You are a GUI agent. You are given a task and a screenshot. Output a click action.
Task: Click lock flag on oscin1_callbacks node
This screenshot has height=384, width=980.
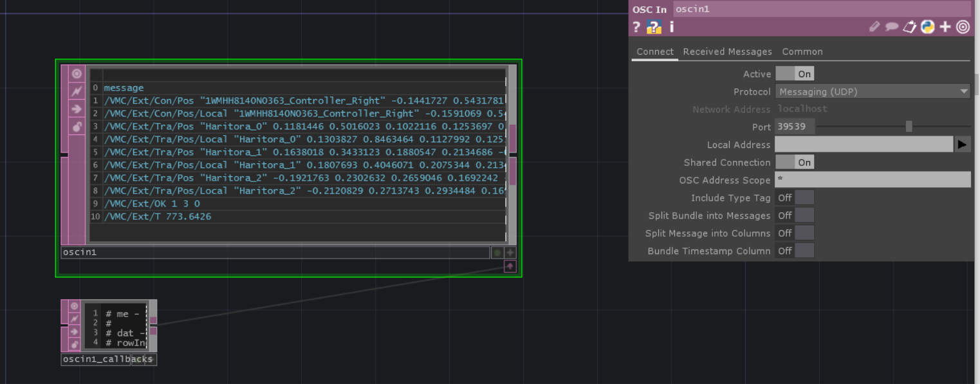coord(75,345)
